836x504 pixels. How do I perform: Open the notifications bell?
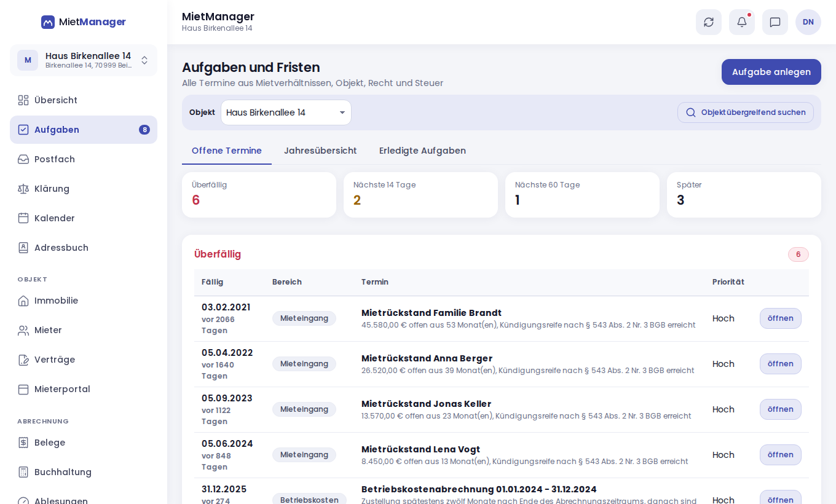point(742,22)
